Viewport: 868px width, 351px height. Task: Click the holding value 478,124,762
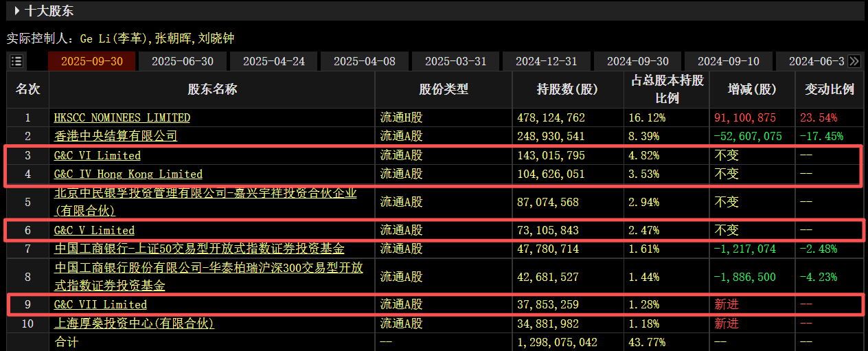[551, 118]
